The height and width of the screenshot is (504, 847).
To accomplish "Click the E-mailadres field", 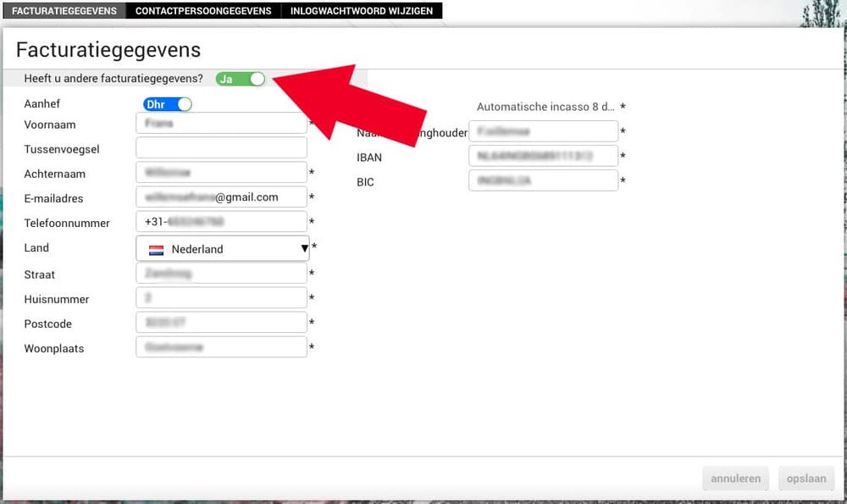I will tap(221, 197).
